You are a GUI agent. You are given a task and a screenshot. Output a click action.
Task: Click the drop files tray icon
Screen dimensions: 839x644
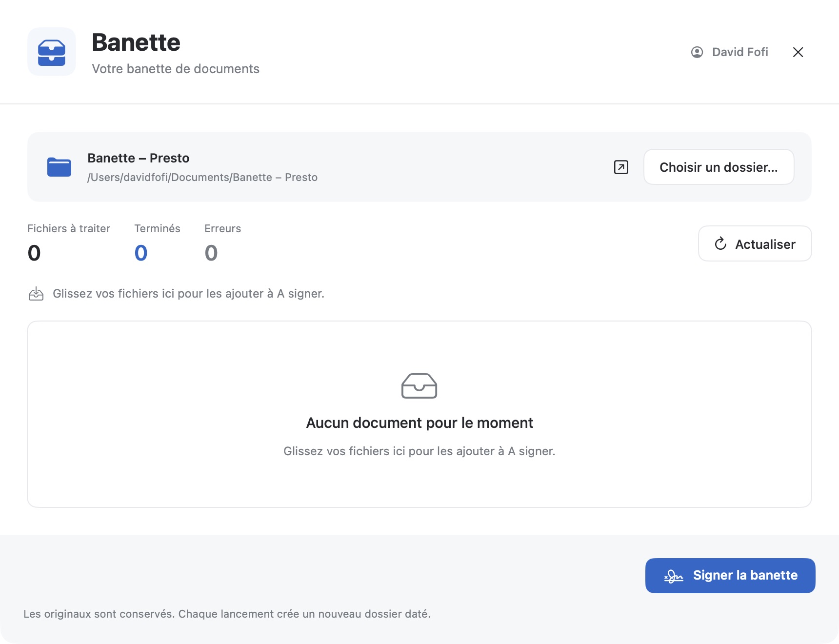(x=36, y=294)
